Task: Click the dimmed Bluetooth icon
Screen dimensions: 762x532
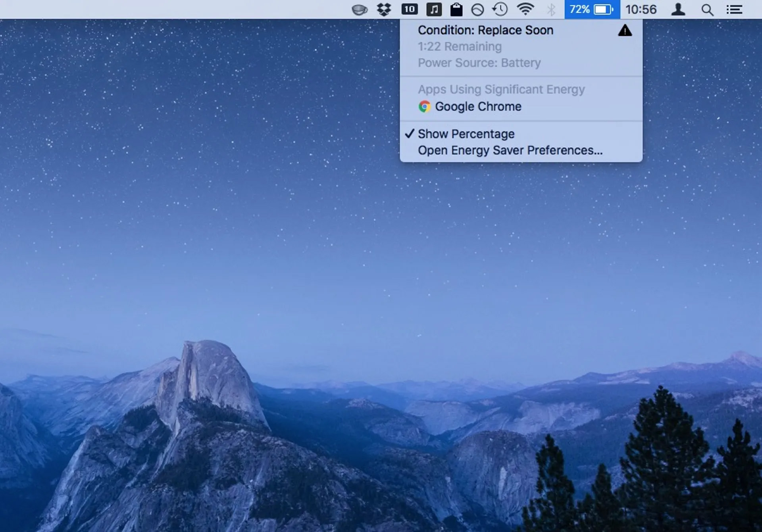Action: (x=551, y=10)
